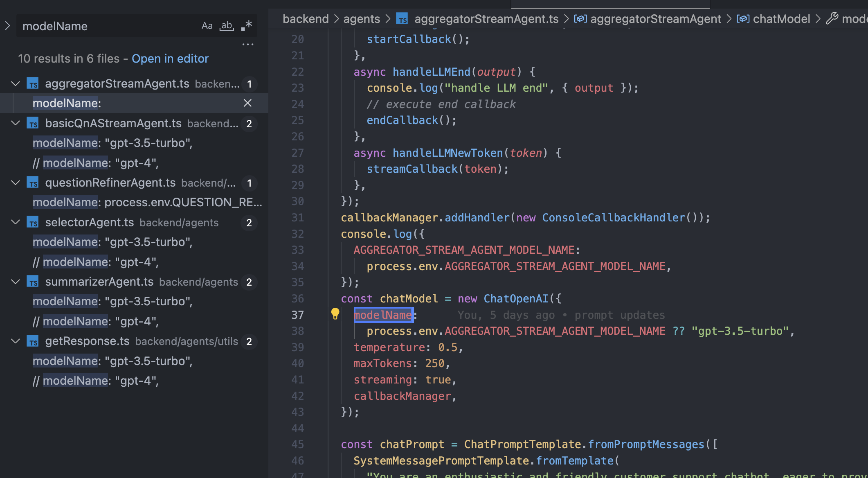Viewport: 868px width, 478px height.
Task: Click the wrench symbol icon in breadcrumbs
Action: click(832, 18)
